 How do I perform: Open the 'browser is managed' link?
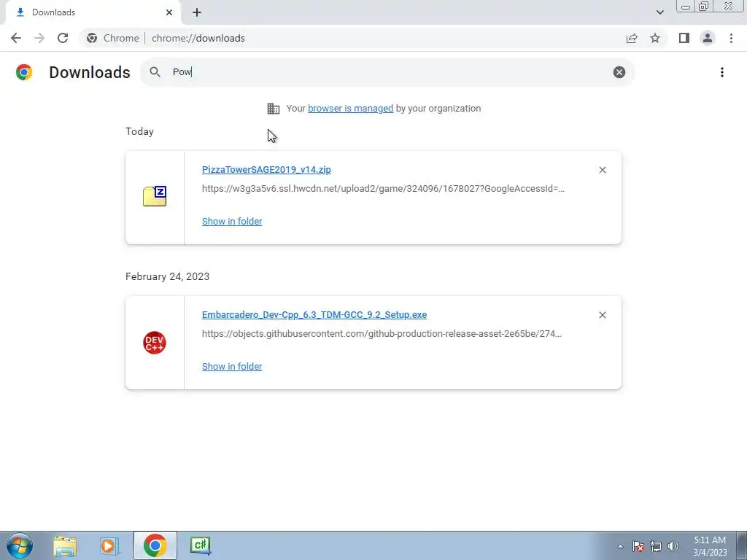351,109
